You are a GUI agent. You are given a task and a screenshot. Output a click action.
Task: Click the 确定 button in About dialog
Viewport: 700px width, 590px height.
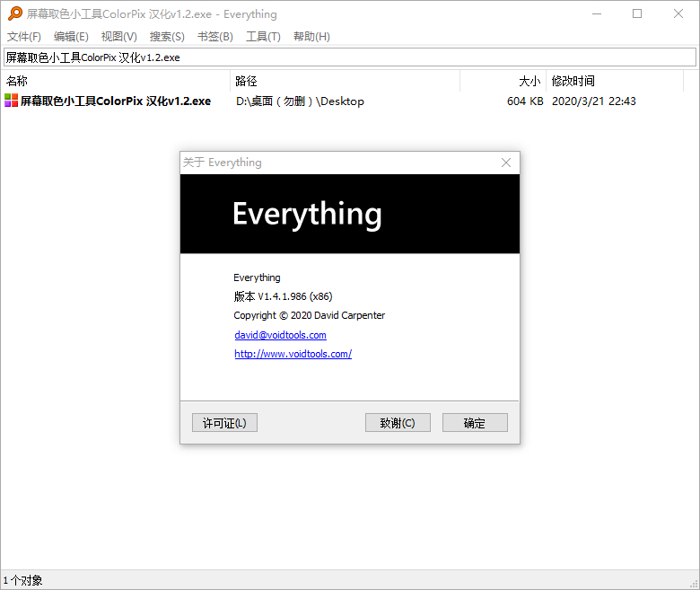pos(475,422)
